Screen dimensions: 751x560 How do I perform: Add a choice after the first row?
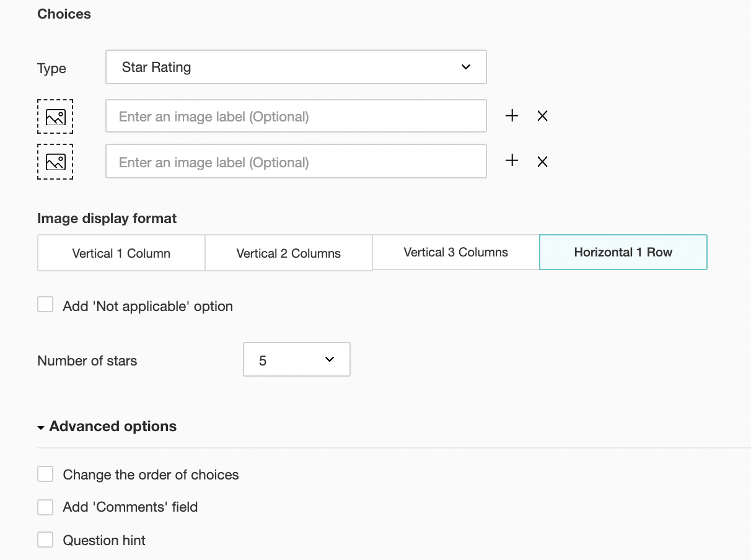point(512,116)
